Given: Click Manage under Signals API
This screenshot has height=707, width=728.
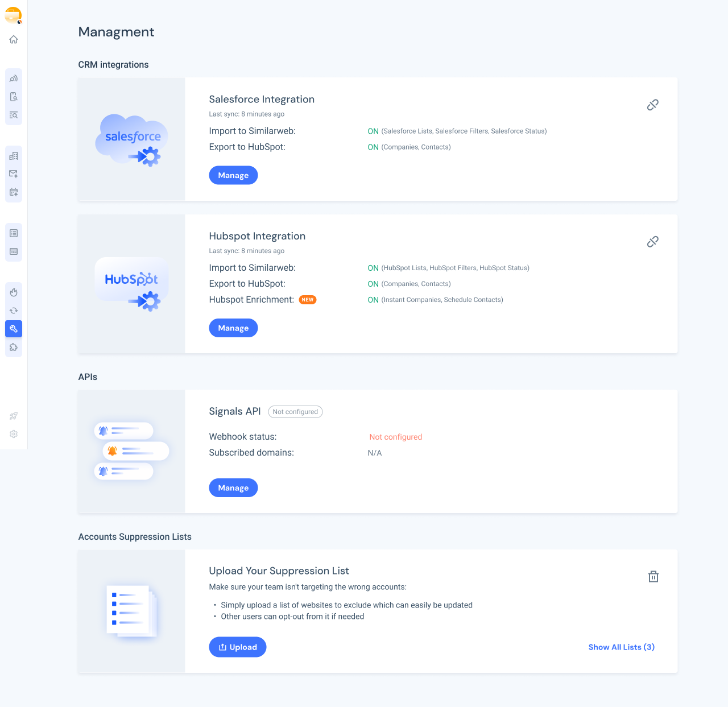Looking at the screenshot, I should 233,488.
